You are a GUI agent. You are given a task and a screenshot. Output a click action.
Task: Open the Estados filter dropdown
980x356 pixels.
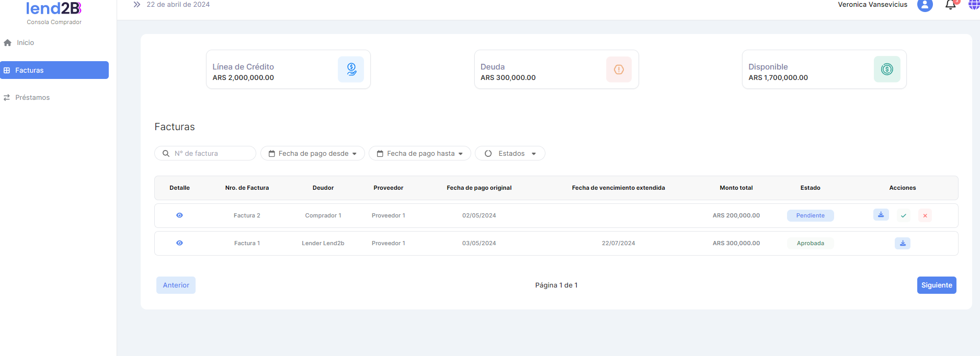coord(510,153)
